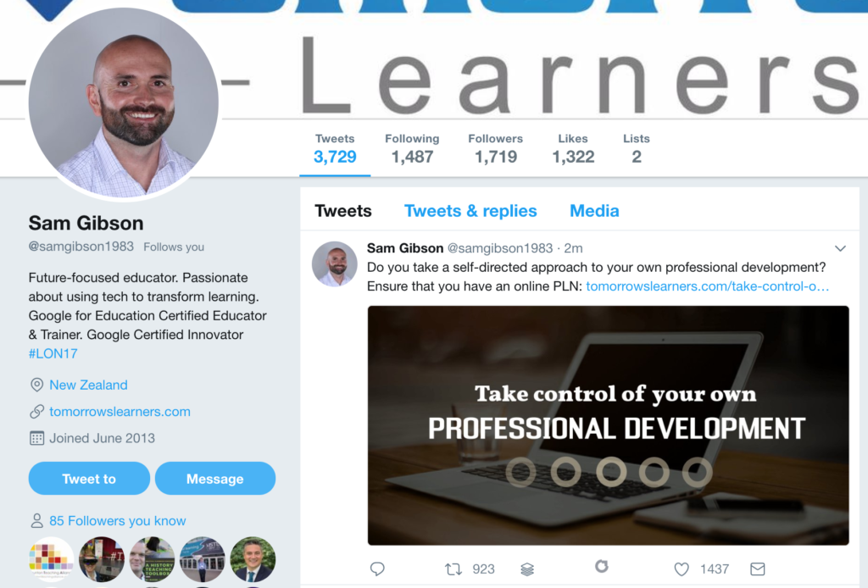The width and height of the screenshot is (868, 588).
Task: Send the tweet via the envelope icon
Action: point(757,569)
